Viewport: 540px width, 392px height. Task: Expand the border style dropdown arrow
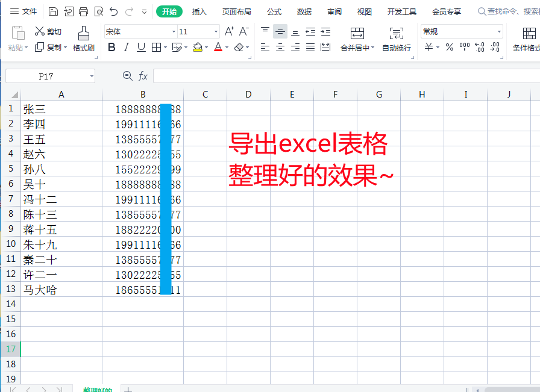point(164,47)
